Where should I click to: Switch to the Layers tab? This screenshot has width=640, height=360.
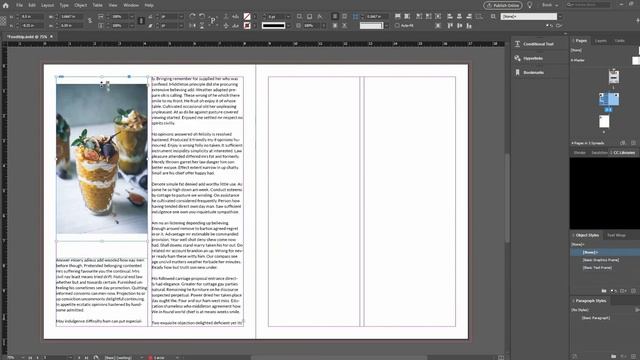[x=600, y=41]
